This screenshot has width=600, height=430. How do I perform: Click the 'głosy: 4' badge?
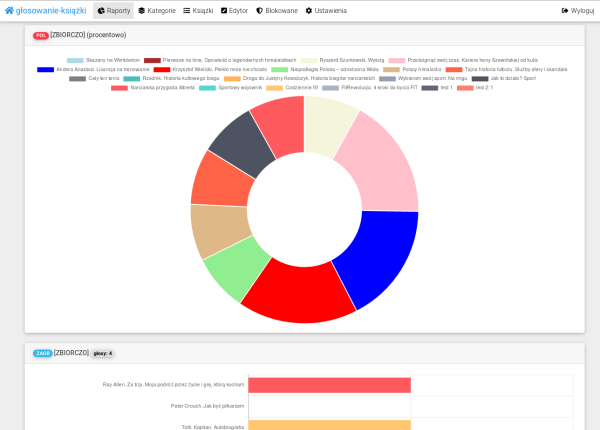(103, 353)
